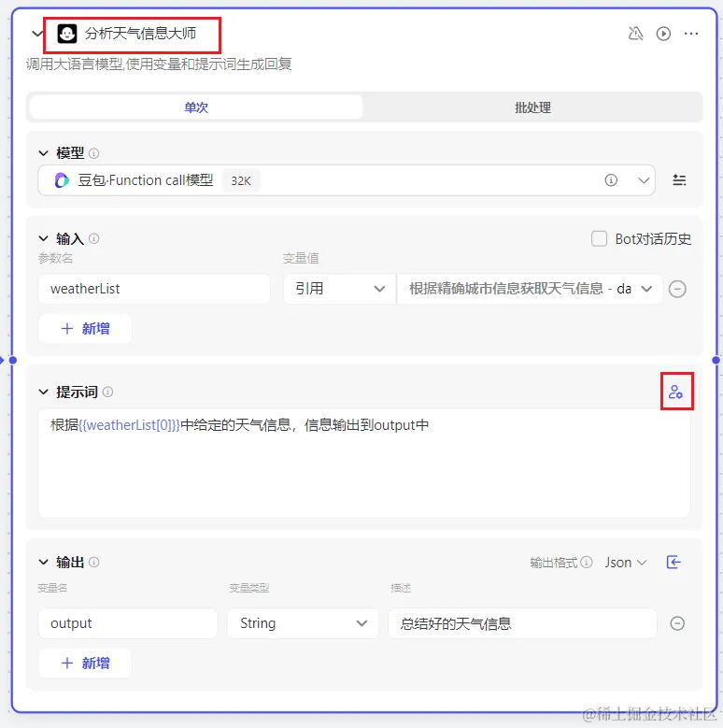Open the String variable type dropdown
The image size is (723, 728).
point(303,623)
